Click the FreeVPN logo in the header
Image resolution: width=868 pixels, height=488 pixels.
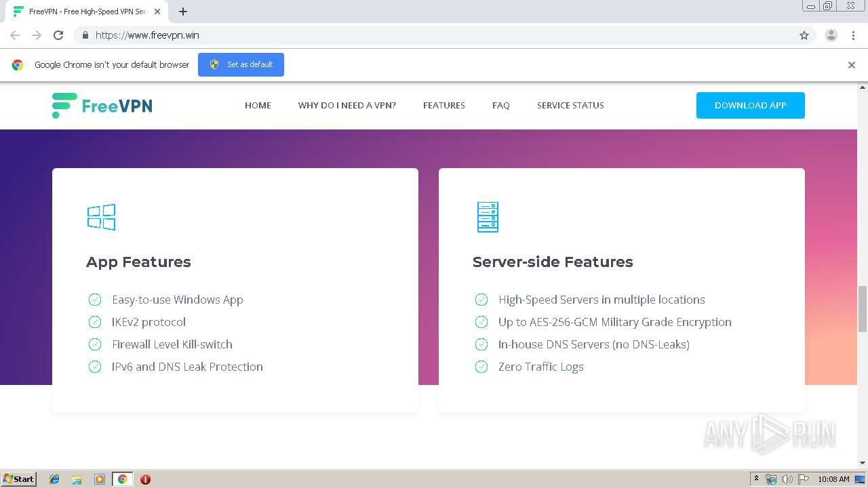[102, 106]
